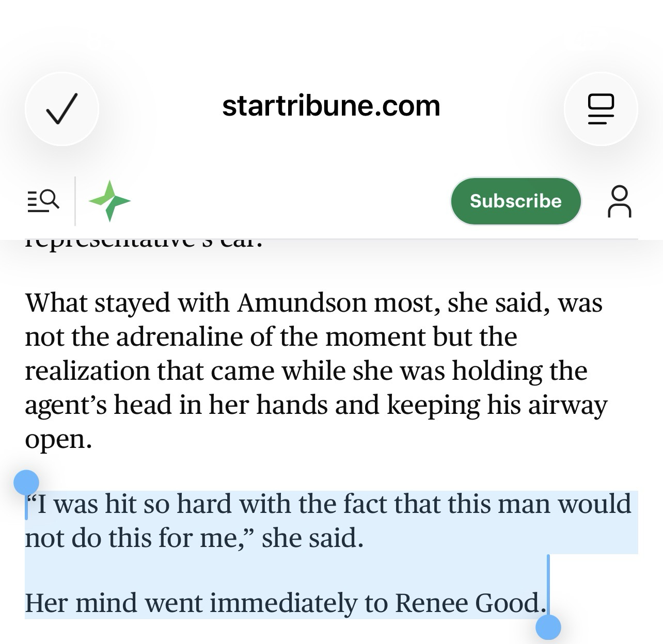Go to the Star Tribune logo home

tap(109, 201)
